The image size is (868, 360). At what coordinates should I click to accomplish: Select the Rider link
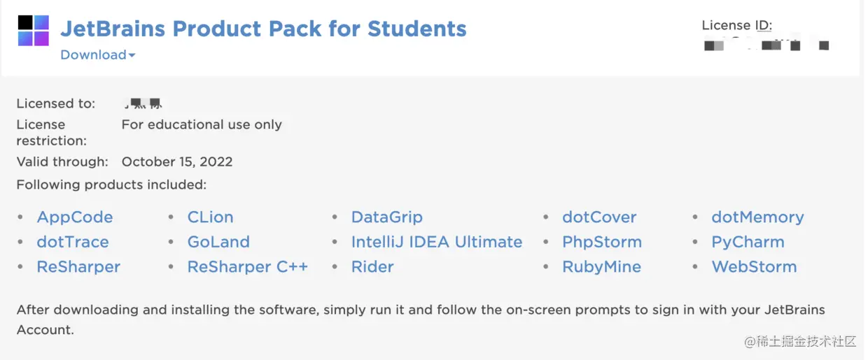(372, 267)
